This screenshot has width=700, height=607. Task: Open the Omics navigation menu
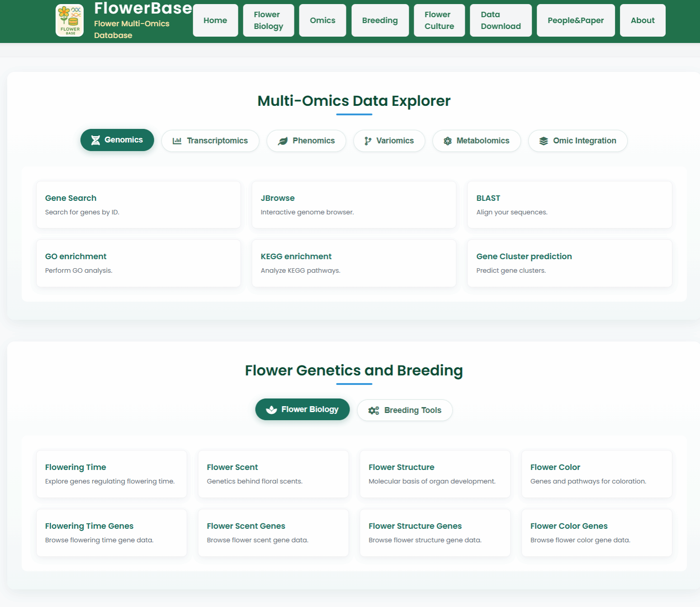coord(322,20)
